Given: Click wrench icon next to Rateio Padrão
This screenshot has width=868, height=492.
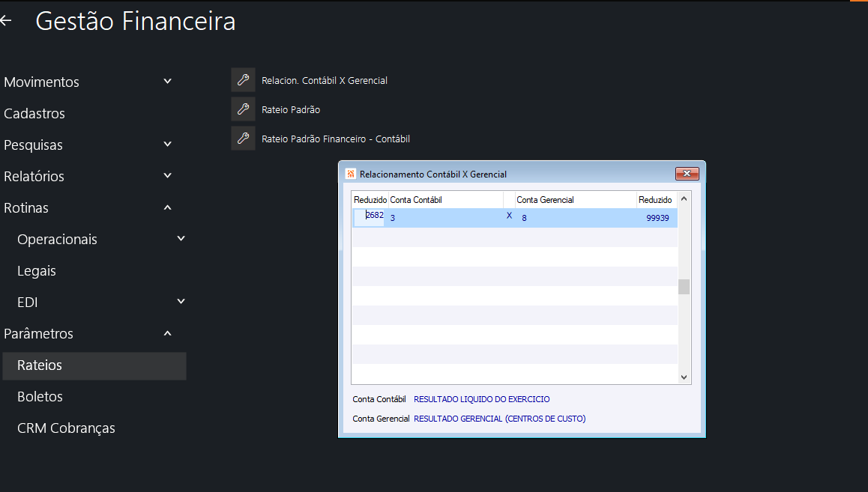Looking at the screenshot, I should click(243, 109).
